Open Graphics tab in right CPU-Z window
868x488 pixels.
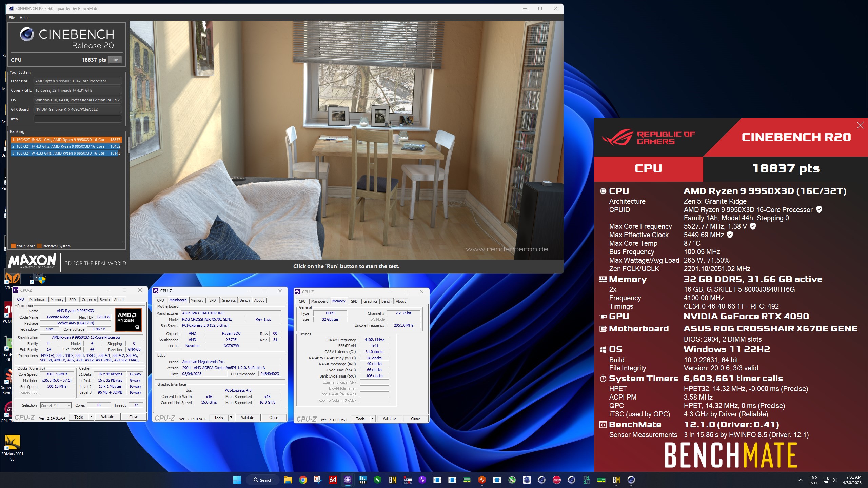pyautogui.click(x=371, y=301)
